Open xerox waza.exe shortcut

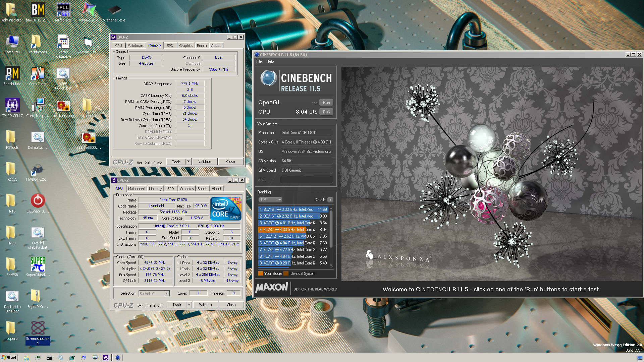coord(63,46)
